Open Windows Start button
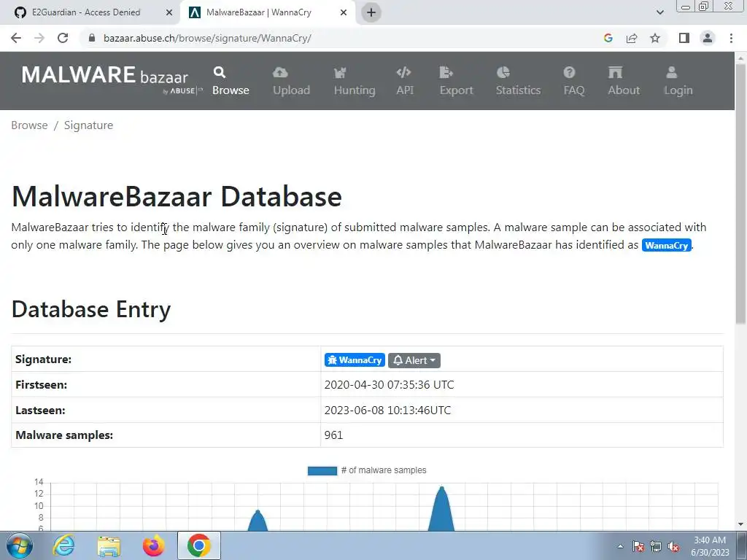Image resolution: width=747 pixels, height=560 pixels. point(20,545)
